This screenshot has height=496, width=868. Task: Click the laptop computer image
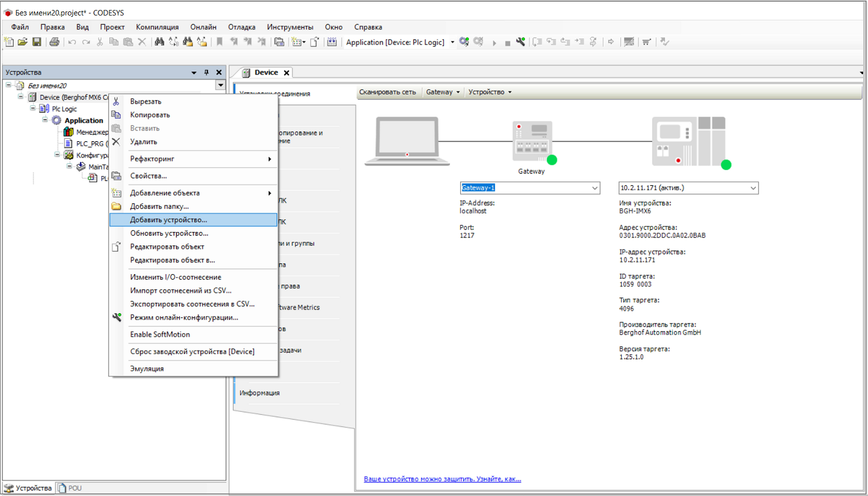407,141
